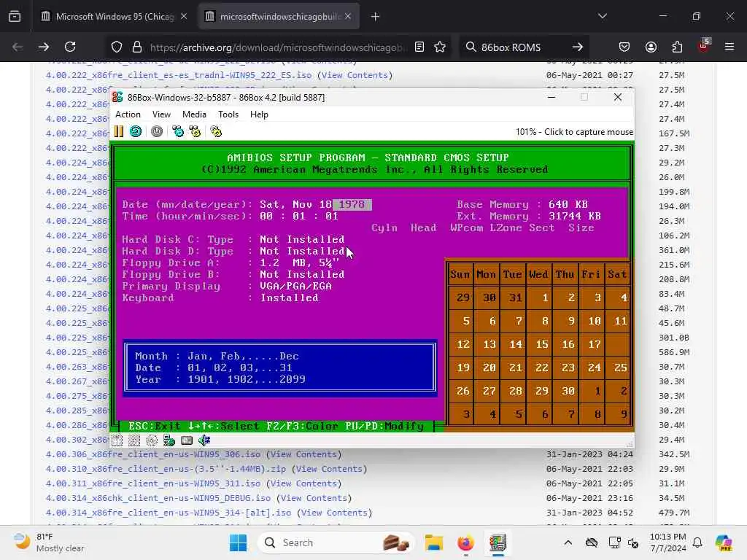Click the CD-ROM drive status bar icon
The image size is (747, 560).
point(152,440)
